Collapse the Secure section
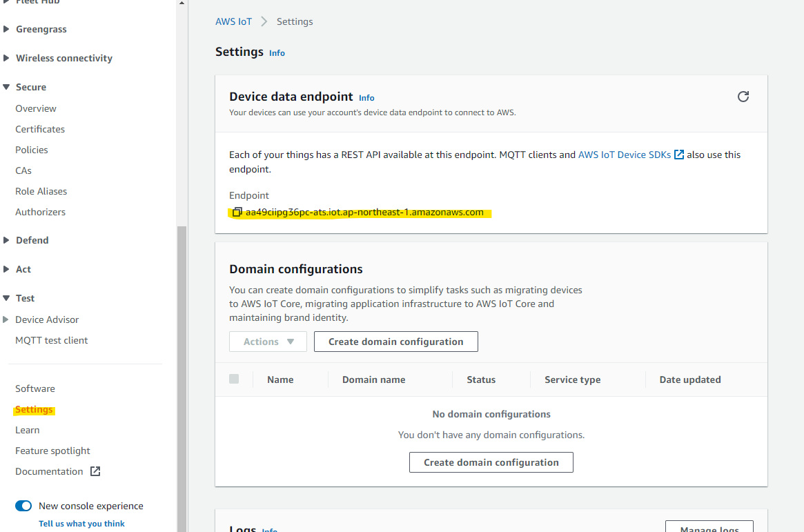The width and height of the screenshot is (804, 532). [x=6, y=87]
